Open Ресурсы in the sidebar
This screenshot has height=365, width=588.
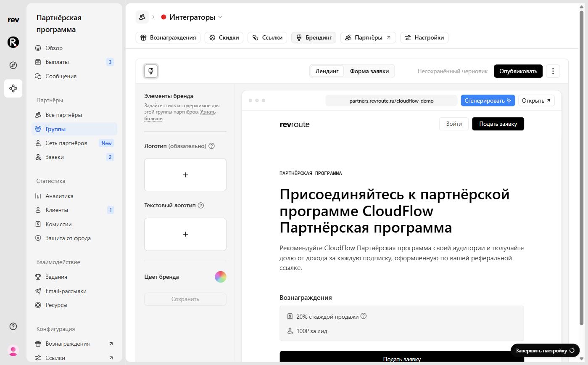coord(74,305)
